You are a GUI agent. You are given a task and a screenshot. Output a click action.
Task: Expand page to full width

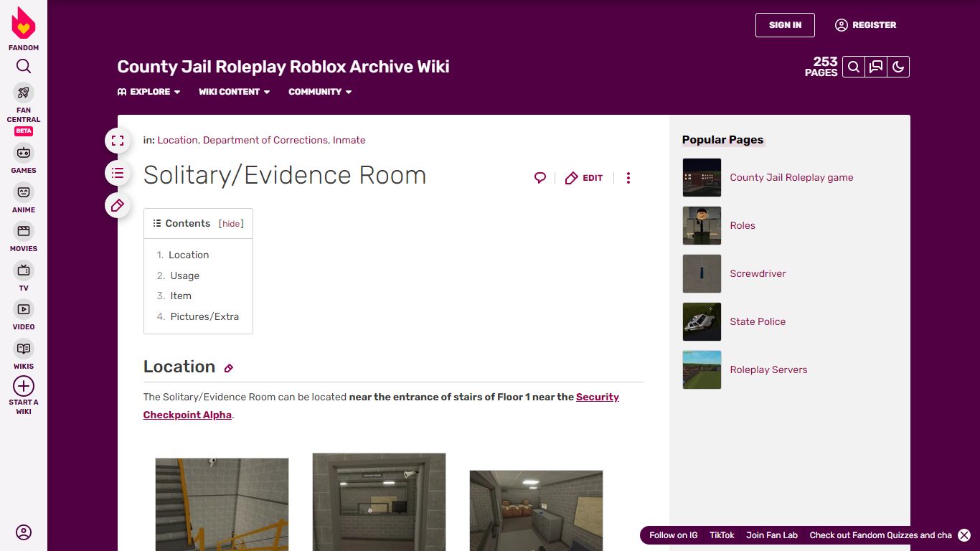click(x=118, y=141)
